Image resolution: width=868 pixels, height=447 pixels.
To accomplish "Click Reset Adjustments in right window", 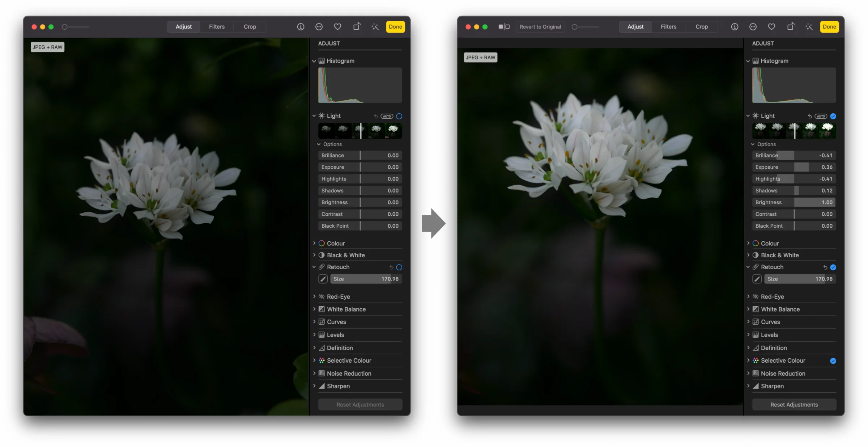I will 794,405.
